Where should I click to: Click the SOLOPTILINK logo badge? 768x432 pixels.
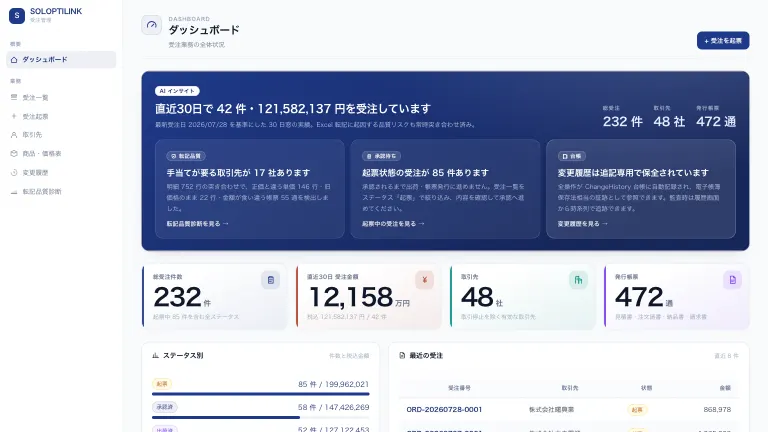[x=17, y=16]
